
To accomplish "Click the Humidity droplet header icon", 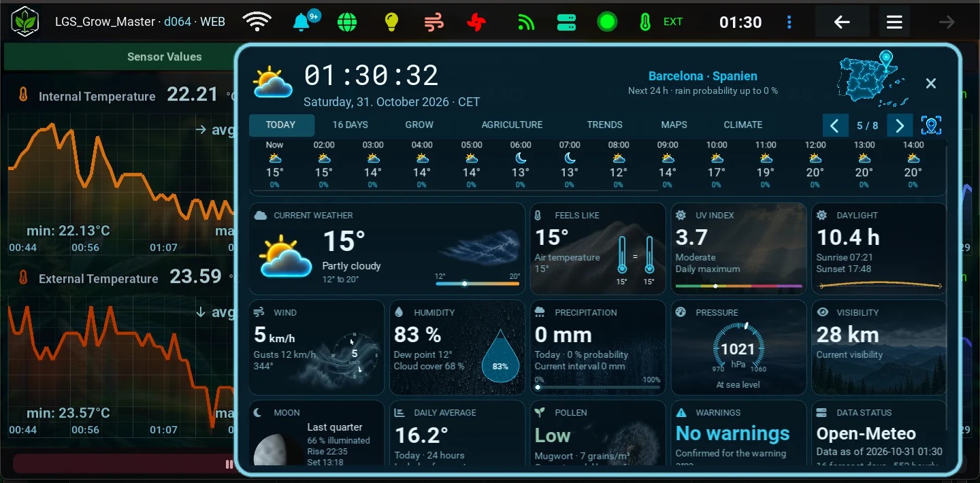I will [x=399, y=313].
